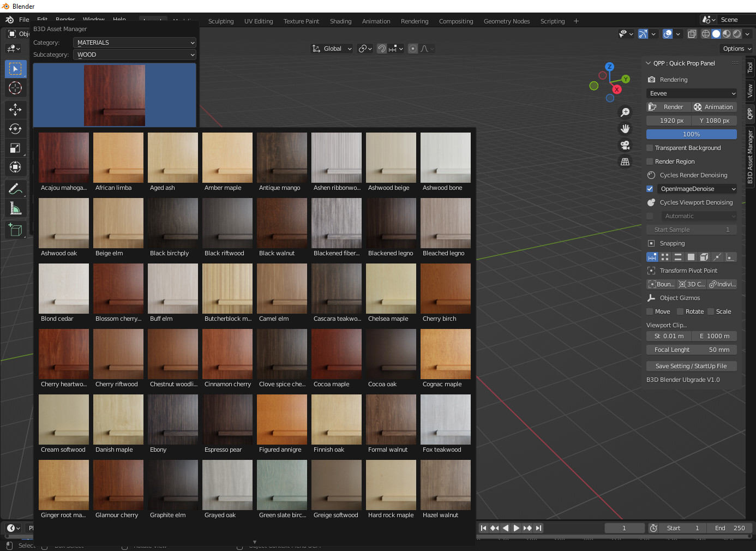Toggle the camera view icon
This screenshot has width=756, height=551.
click(625, 145)
